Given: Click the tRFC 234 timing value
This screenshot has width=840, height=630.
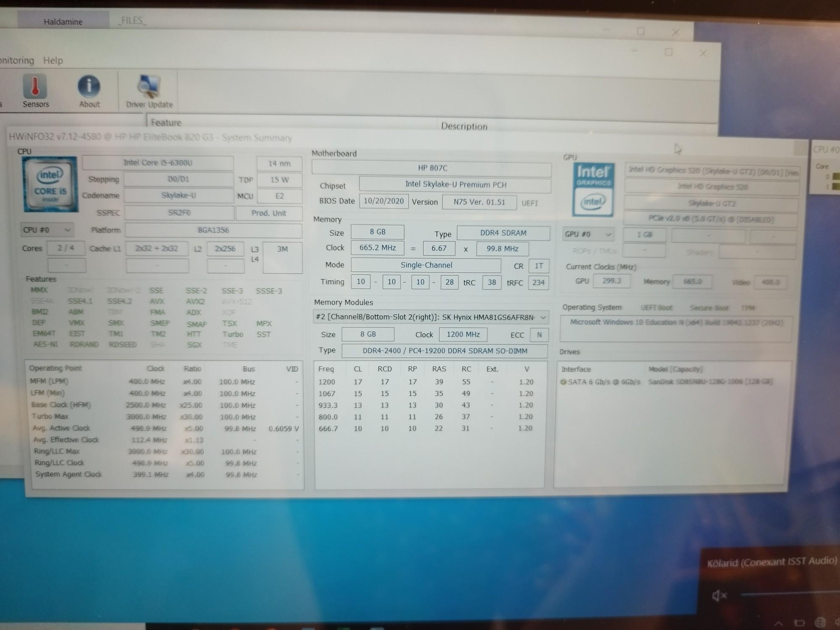Looking at the screenshot, I should point(538,283).
